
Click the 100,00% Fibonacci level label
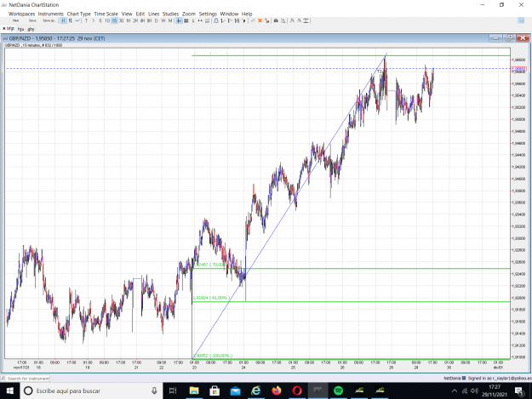coord(213,356)
